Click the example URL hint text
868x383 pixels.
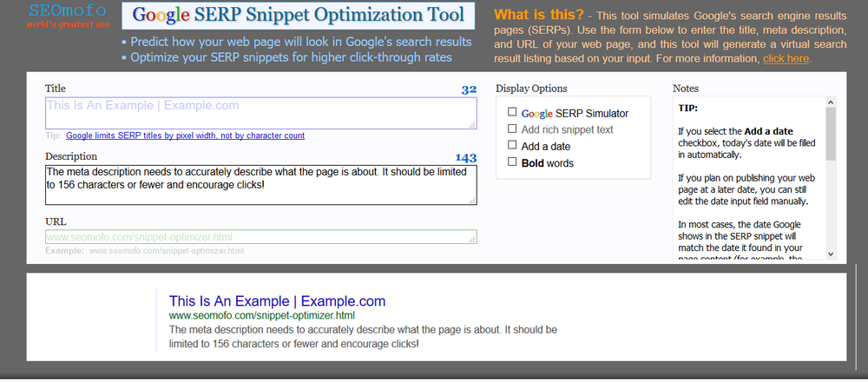click(166, 251)
